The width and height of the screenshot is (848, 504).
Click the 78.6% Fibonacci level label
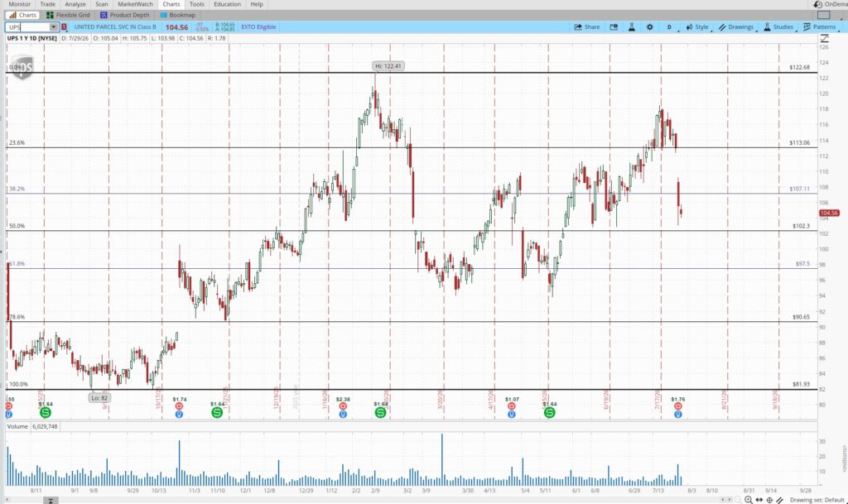point(17,317)
